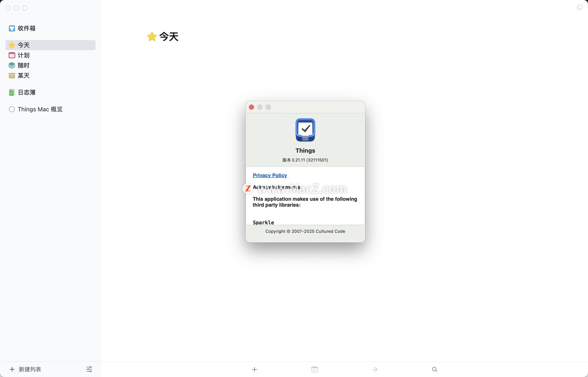Open the 随时 anytime list
The height and width of the screenshot is (377, 588).
tap(51, 65)
